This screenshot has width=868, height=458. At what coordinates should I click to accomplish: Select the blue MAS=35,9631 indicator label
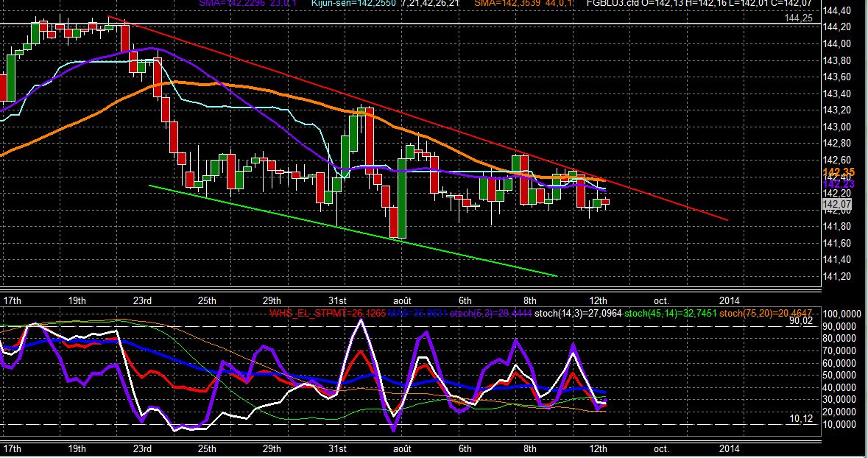pos(416,314)
